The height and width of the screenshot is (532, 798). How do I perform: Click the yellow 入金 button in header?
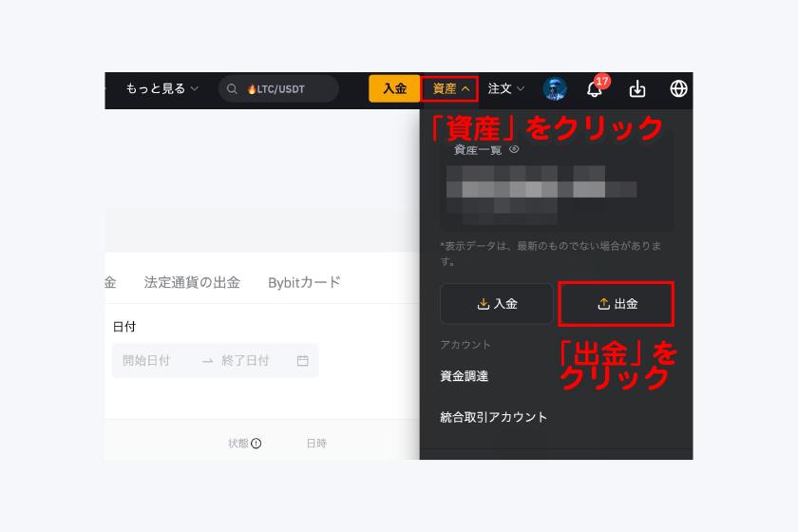(394, 88)
